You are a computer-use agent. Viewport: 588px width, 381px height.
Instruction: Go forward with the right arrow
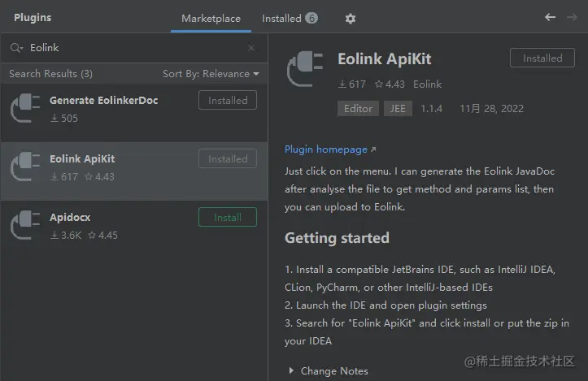pos(572,17)
